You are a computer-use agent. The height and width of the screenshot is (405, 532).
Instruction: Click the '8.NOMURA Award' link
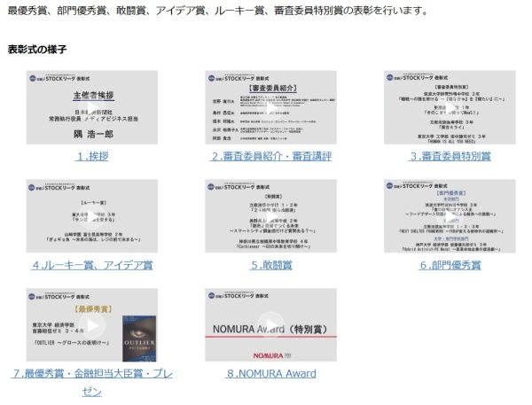pyautogui.click(x=270, y=374)
